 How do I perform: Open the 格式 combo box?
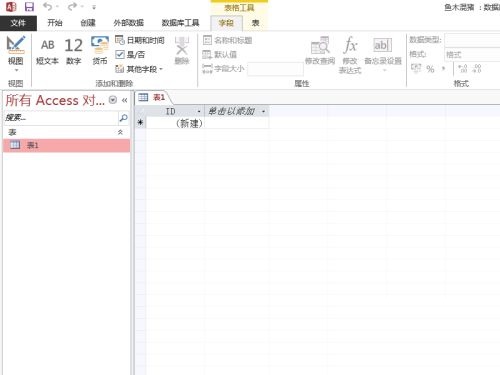[x=472, y=54]
